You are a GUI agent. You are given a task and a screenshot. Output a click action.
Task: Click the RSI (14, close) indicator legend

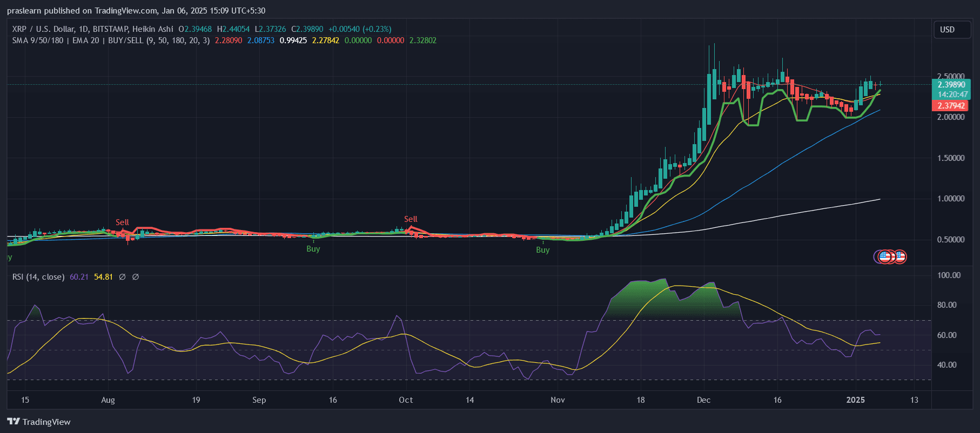(x=38, y=277)
